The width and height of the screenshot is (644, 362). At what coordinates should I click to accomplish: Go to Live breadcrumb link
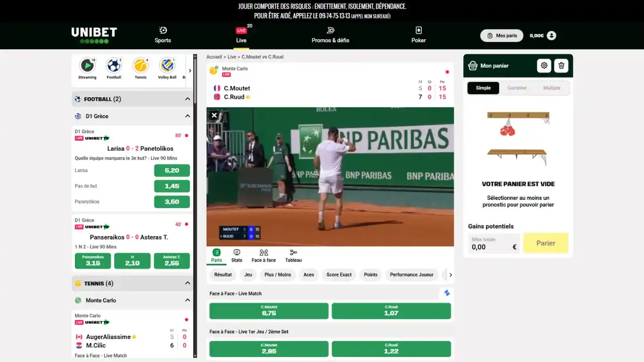(x=232, y=57)
